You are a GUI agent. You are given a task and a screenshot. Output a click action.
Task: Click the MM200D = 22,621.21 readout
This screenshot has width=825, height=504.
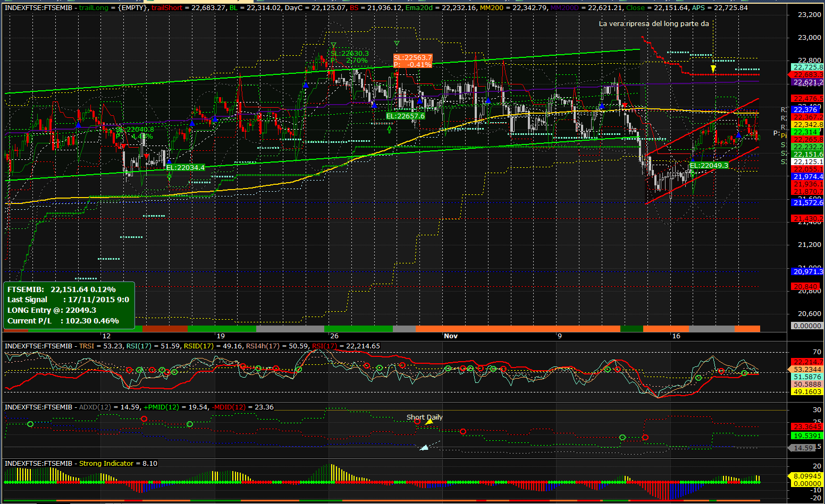[x=586, y=8]
